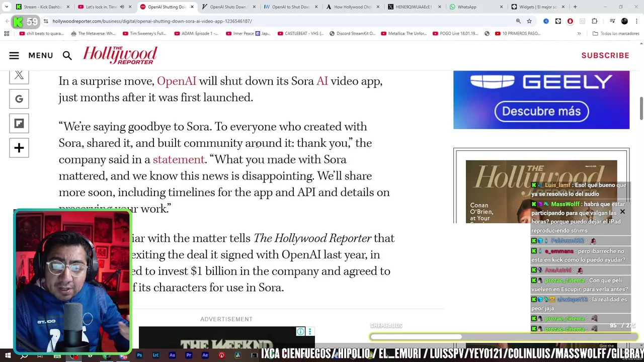The width and height of the screenshot is (644, 362).
Task: Open Premiere Pro from the taskbar
Action: [189, 355]
